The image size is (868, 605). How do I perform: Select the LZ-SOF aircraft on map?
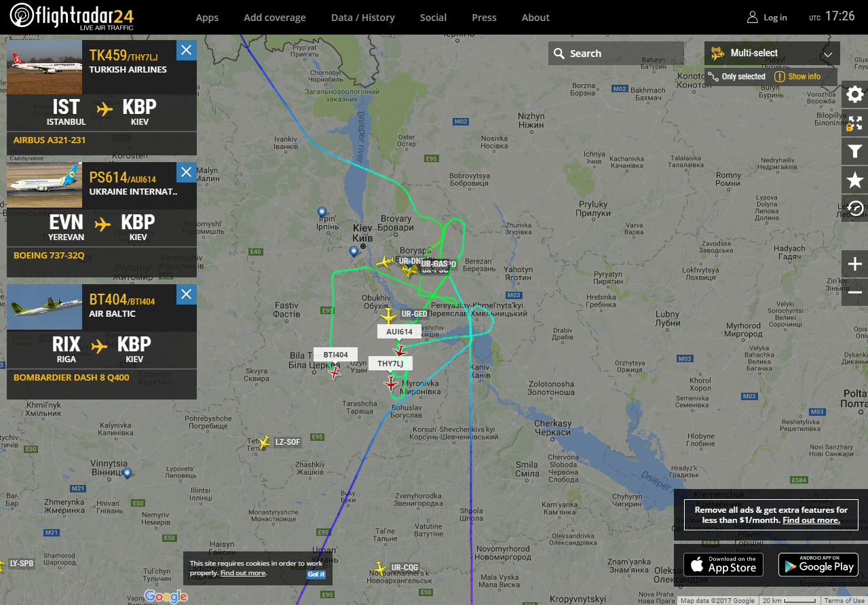(264, 442)
